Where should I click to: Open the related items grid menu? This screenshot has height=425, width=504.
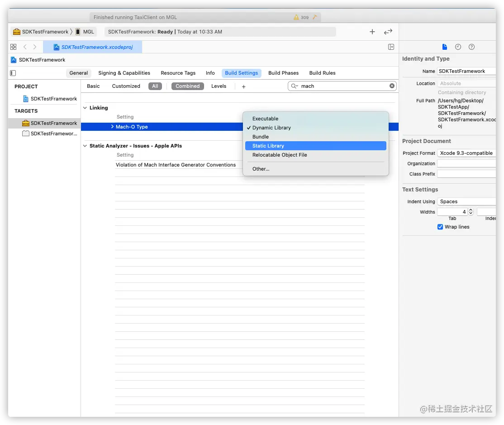coord(13,47)
